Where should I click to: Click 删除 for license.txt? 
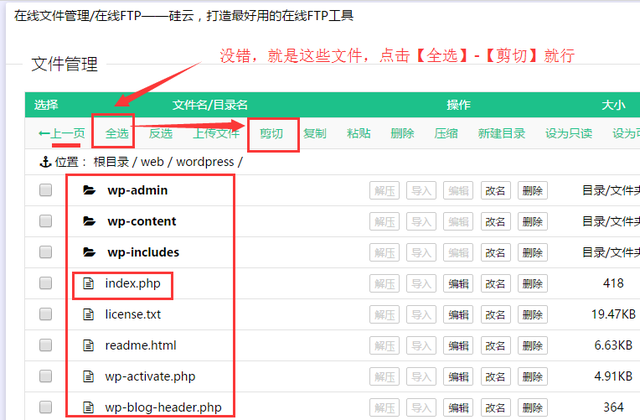click(x=532, y=315)
